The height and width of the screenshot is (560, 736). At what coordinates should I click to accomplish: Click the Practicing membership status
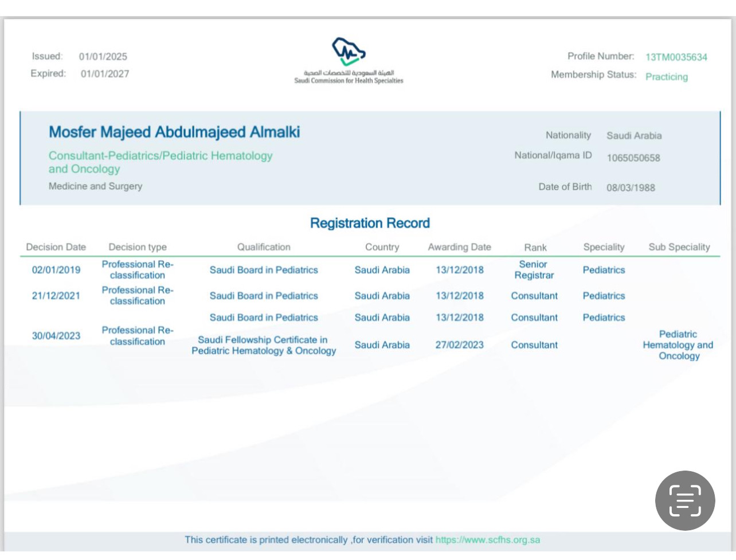click(666, 77)
